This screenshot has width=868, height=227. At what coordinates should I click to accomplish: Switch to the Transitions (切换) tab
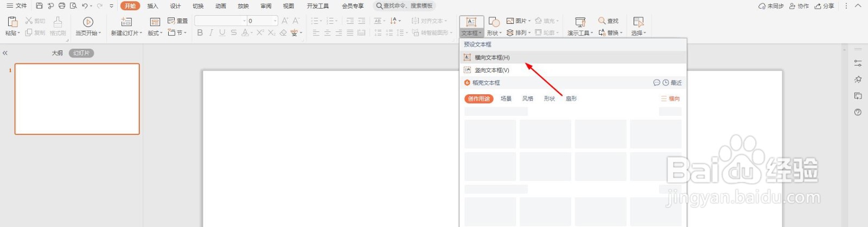pos(198,6)
